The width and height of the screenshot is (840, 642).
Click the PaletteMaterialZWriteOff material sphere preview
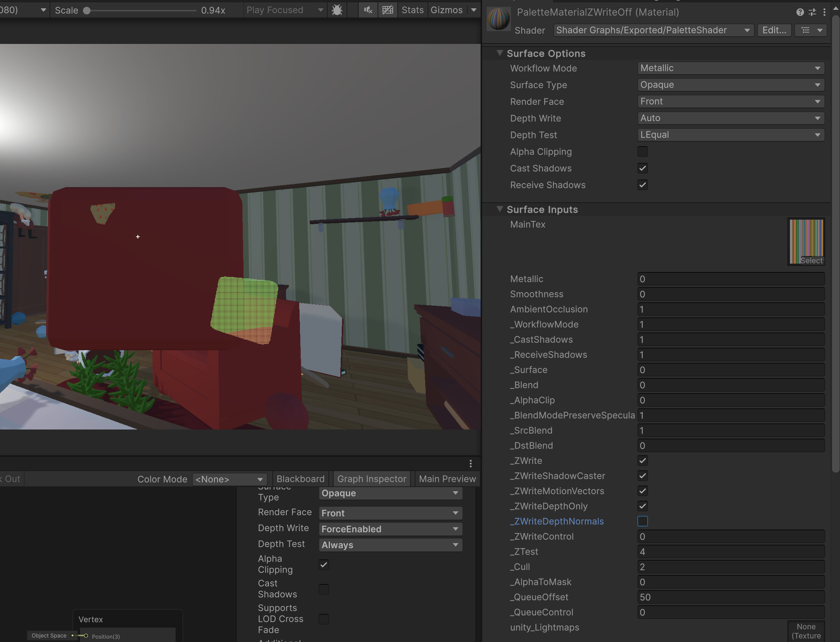pyautogui.click(x=498, y=18)
